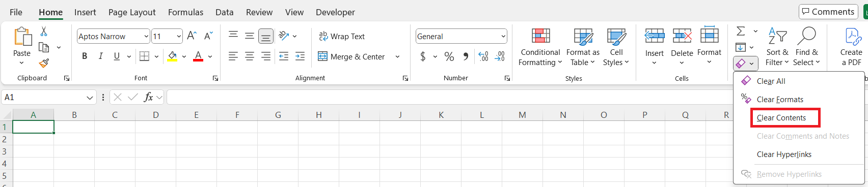Decrease font size with the smaller A icon

pyautogui.click(x=208, y=36)
